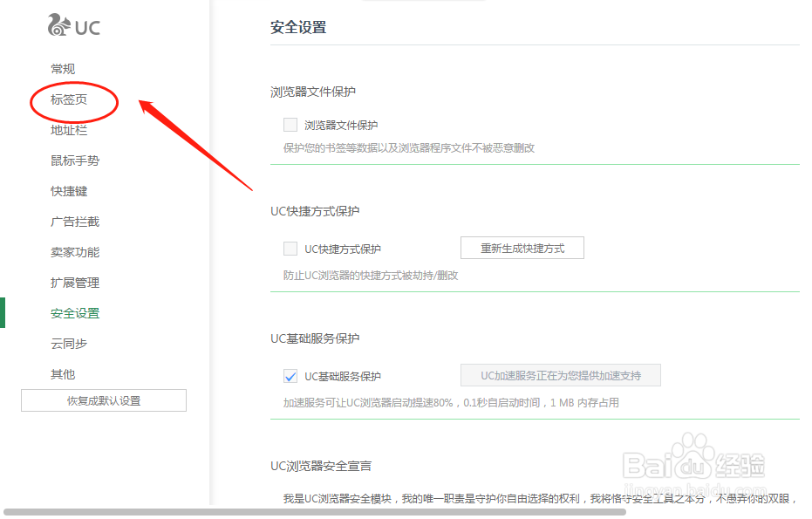Click the 重新生成快捷方式 button
Screen dimensions: 812x519
click(x=522, y=248)
